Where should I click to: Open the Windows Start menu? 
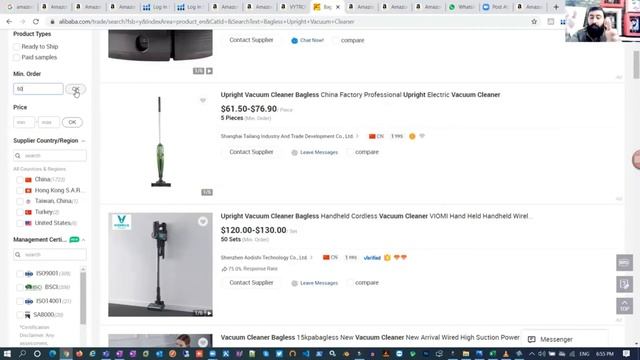pyautogui.click(x=7, y=353)
